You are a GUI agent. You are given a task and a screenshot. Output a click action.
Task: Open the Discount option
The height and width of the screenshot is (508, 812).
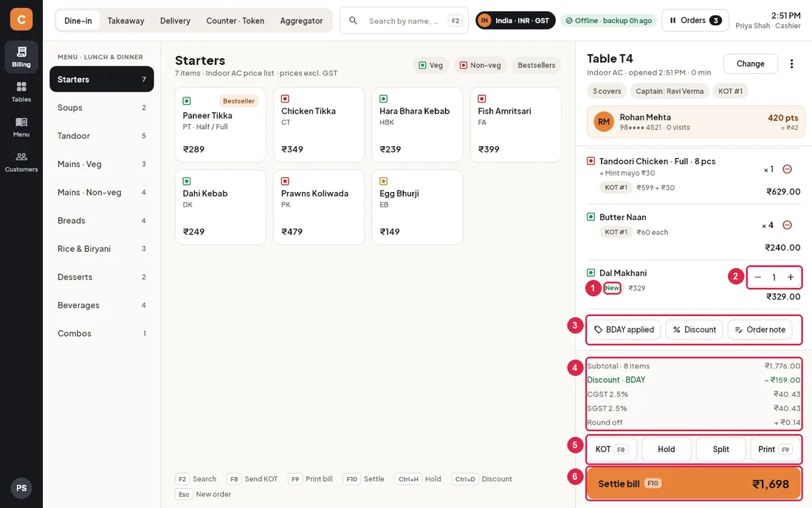click(695, 329)
